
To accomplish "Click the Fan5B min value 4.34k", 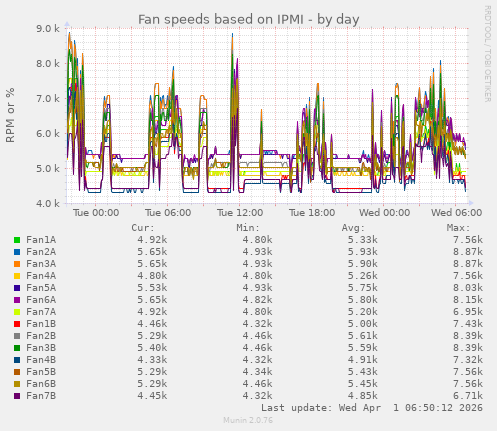I will pos(257,372).
